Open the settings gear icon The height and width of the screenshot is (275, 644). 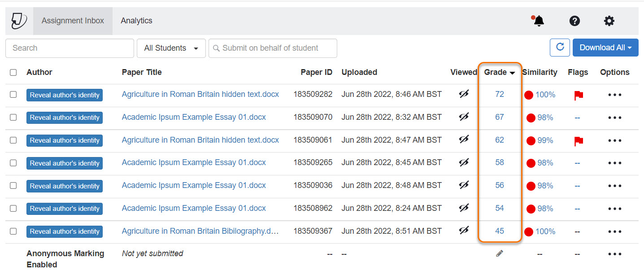pyautogui.click(x=609, y=21)
